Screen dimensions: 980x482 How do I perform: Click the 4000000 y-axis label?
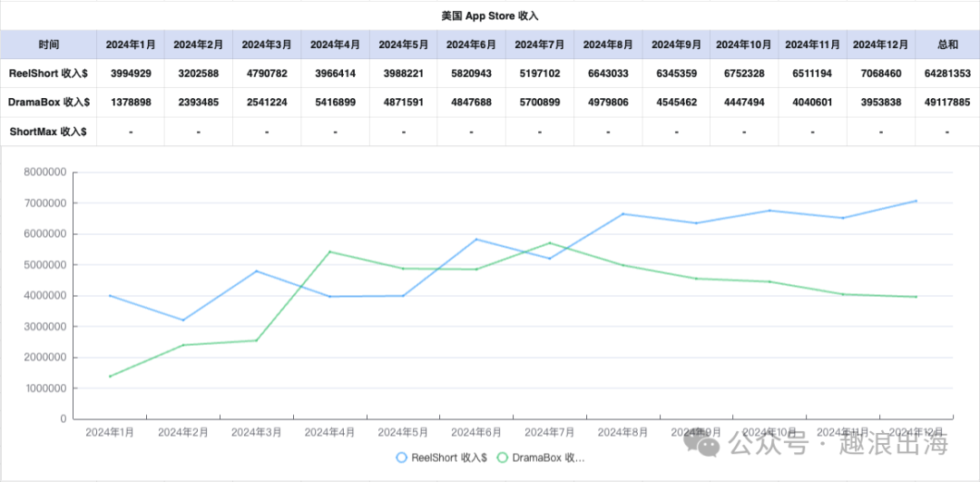[x=45, y=296]
